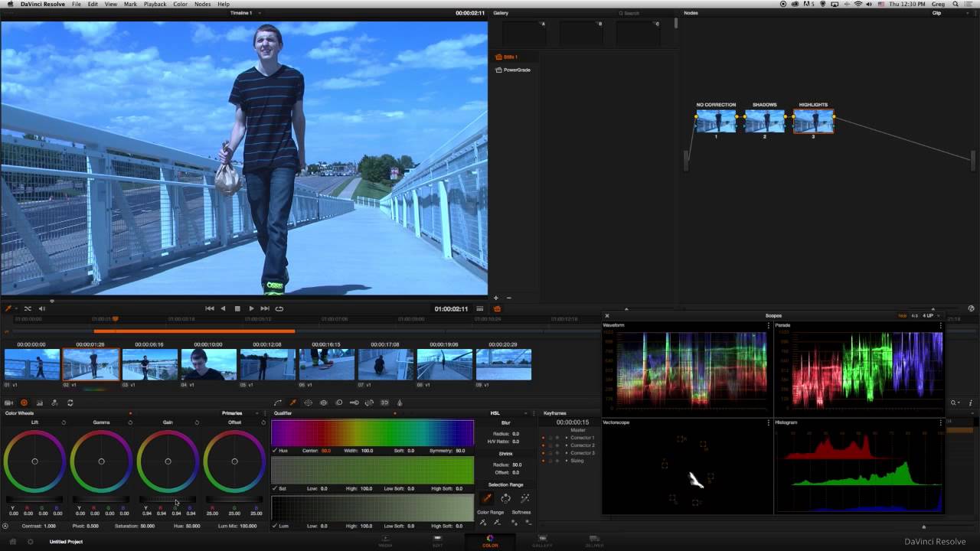Image resolution: width=980 pixels, height=551 pixels.
Task: Click the Hue Center value field
Action: 326,451
